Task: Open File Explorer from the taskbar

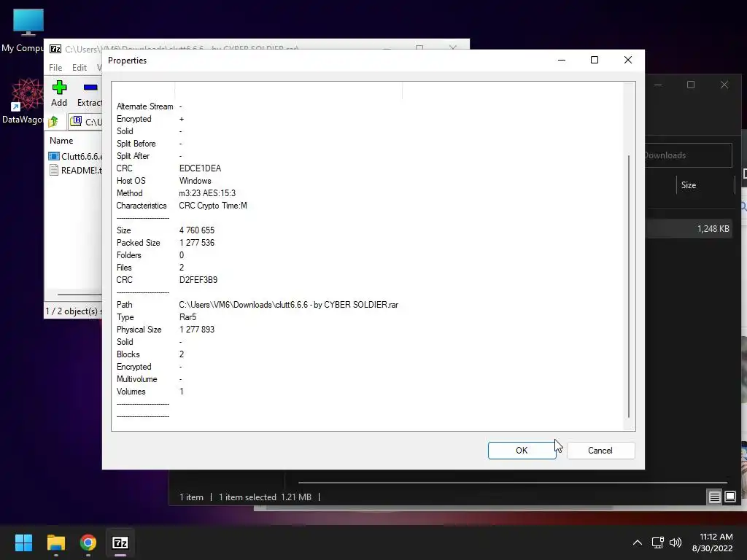Action: pyautogui.click(x=55, y=542)
